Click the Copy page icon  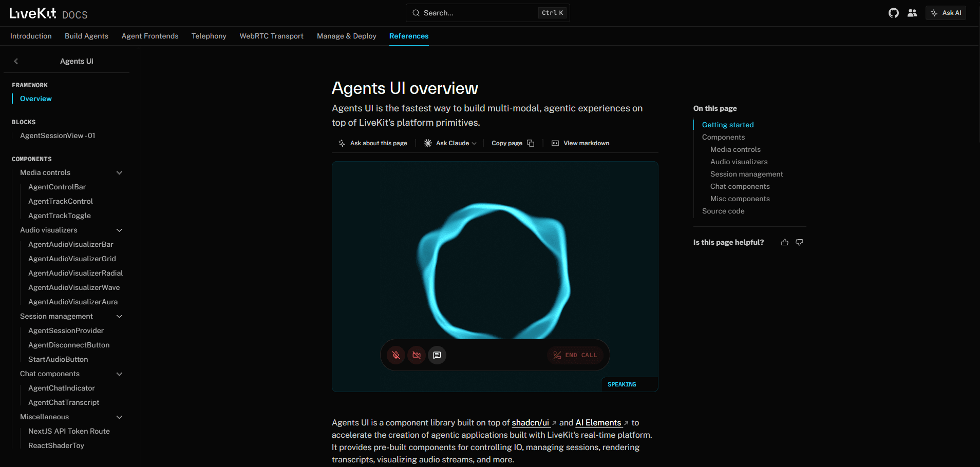[531, 143]
